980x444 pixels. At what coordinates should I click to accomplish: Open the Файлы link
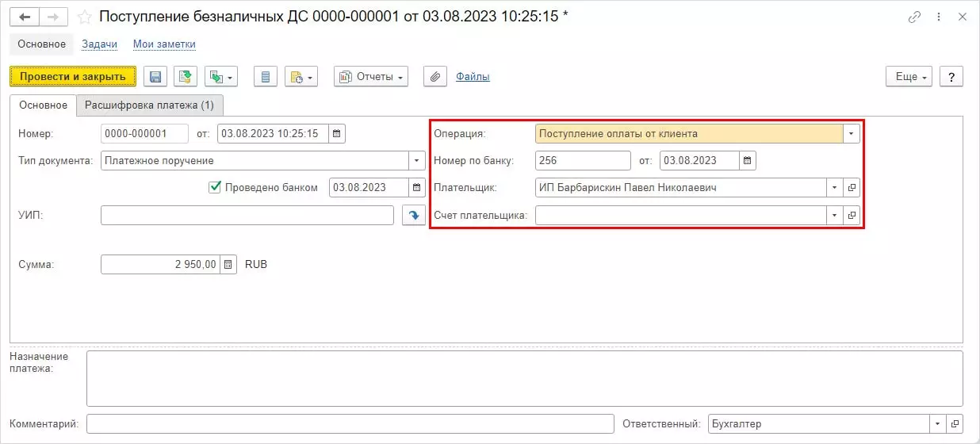click(x=473, y=77)
